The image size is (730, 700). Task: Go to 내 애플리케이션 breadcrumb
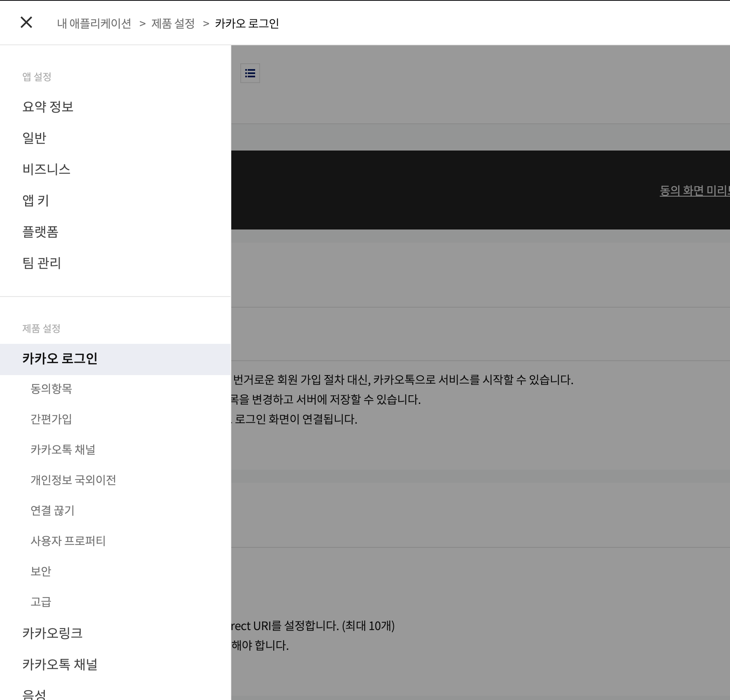tap(94, 23)
